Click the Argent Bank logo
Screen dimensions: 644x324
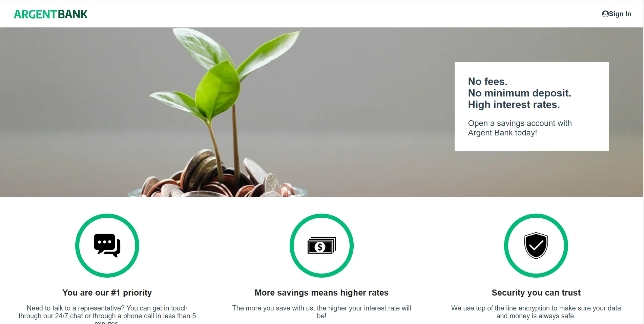click(x=51, y=14)
